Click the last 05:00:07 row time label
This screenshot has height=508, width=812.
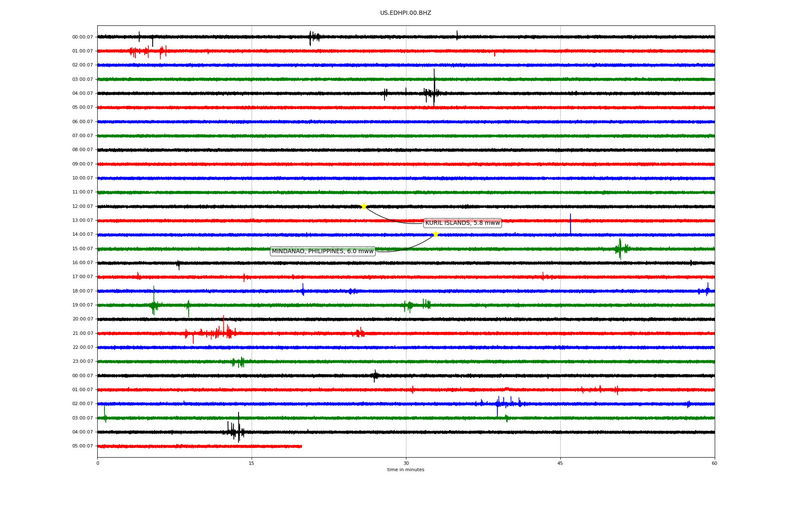82,446
